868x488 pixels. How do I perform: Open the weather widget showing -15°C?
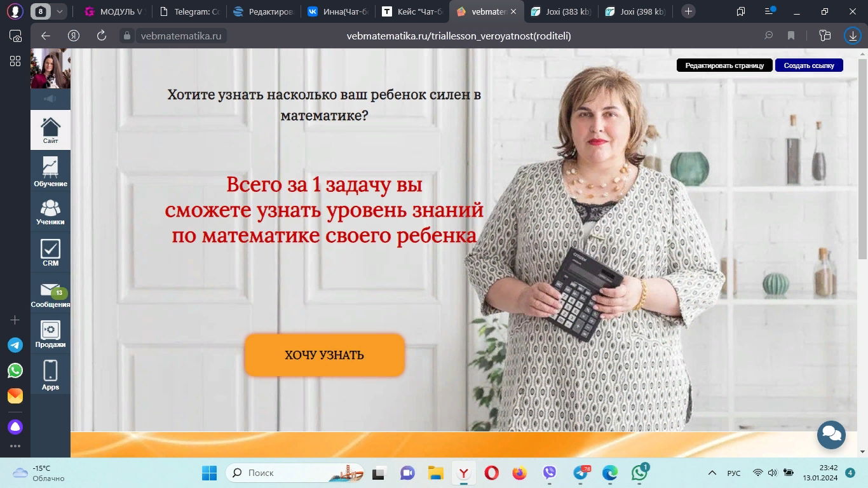39,473
